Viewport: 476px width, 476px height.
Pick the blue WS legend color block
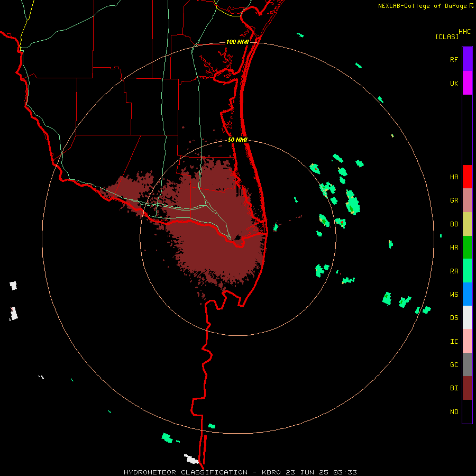(467, 294)
